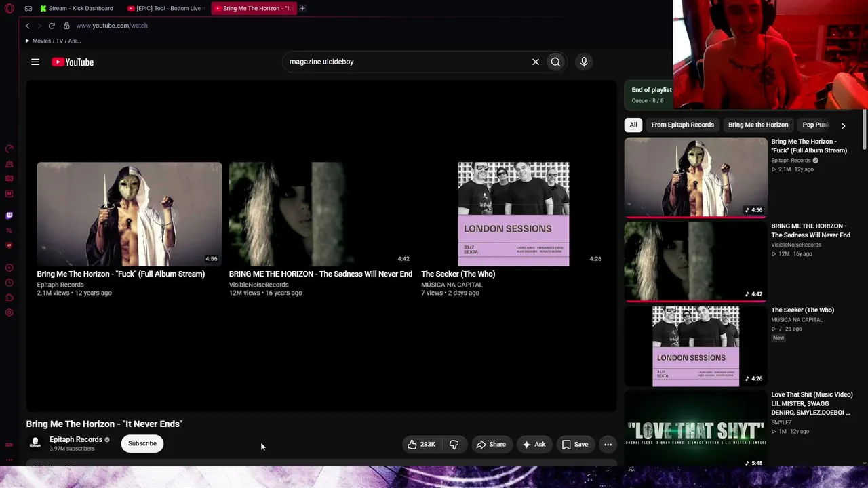This screenshot has width=868, height=488.
Task: Show more filter chips arrow
Action: point(843,125)
